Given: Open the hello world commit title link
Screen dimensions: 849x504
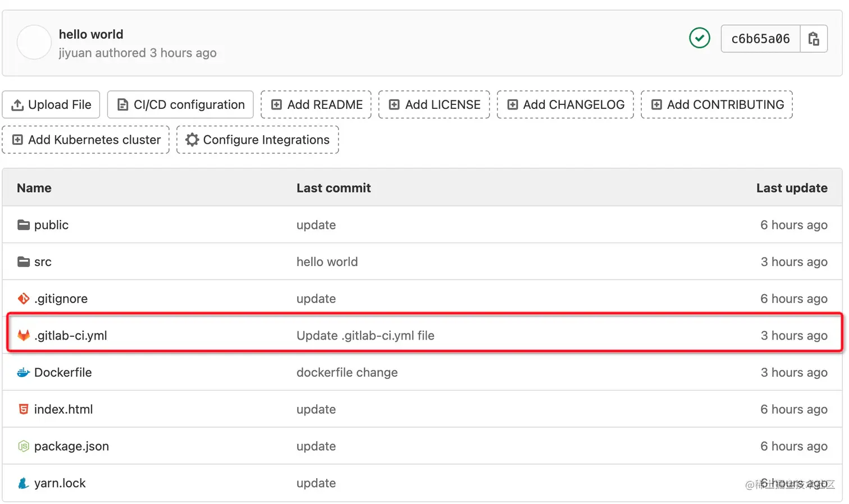Looking at the screenshot, I should pyautogui.click(x=91, y=34).
